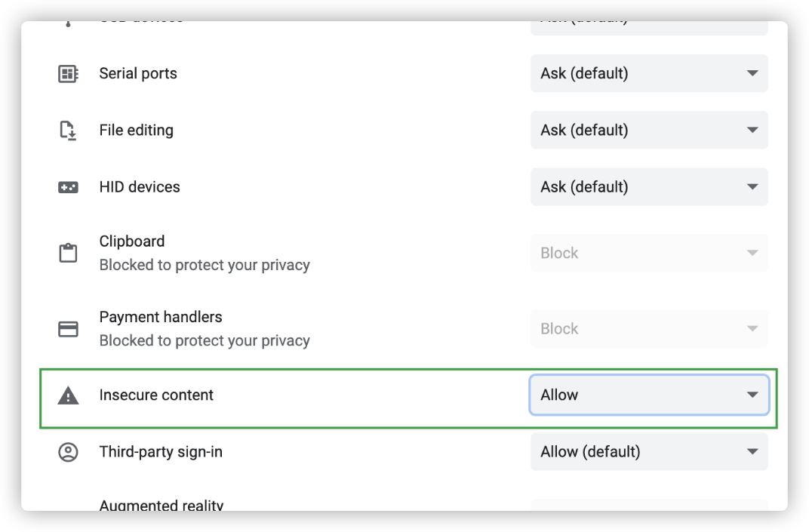Screen dimensions: 809x532
Task: Click the Third-party sign-in person icon
Action: (x=69, y=452)
